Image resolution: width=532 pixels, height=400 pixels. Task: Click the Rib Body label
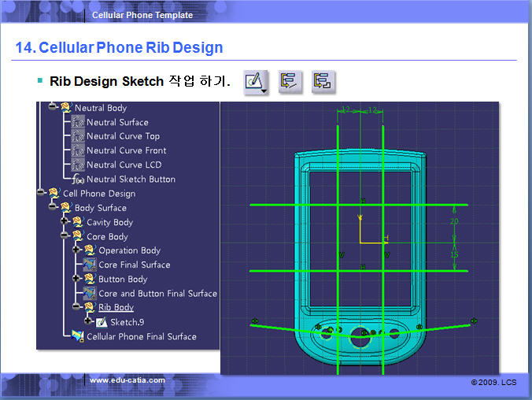pyautogui.click(x=116, y=308)
